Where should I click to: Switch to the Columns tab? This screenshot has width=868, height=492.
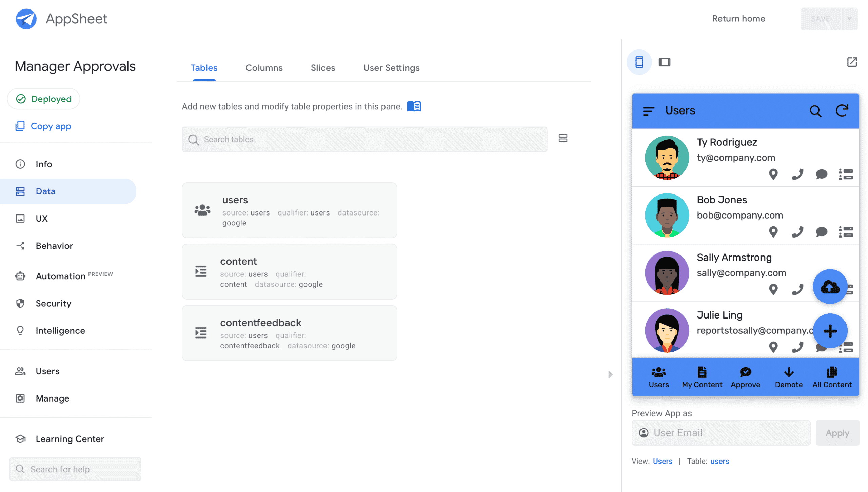[264, 68]
